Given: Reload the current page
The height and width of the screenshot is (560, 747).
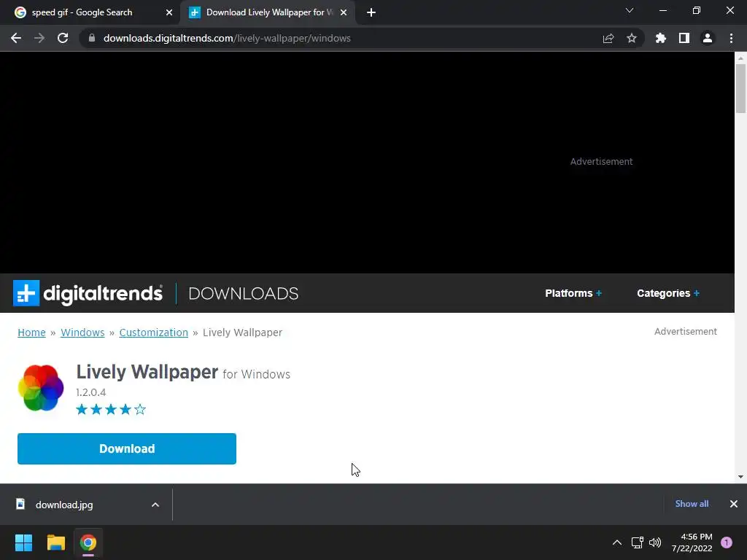Looking at the screenshot, I should click(x=63, y=38).
